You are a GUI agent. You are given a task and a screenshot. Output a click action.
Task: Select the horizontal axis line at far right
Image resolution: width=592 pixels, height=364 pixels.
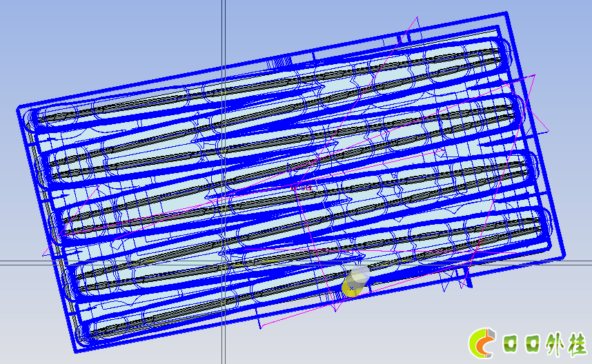pos(580,262)
